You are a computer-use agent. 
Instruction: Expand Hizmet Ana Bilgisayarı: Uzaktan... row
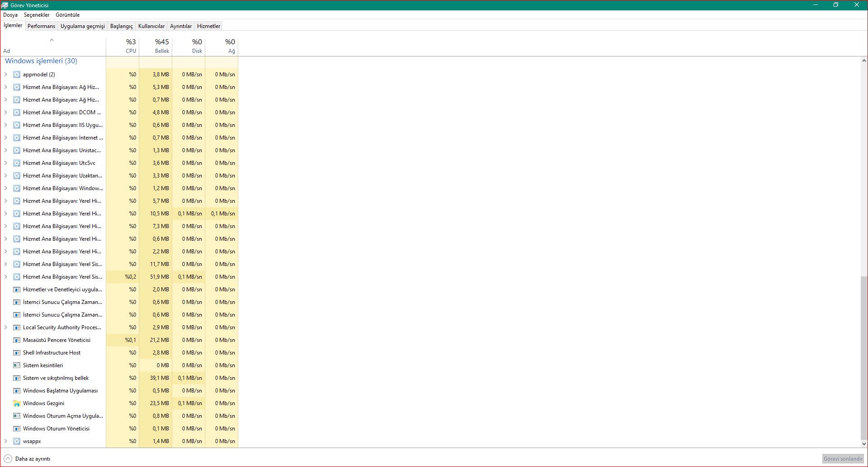click(5, 176)
